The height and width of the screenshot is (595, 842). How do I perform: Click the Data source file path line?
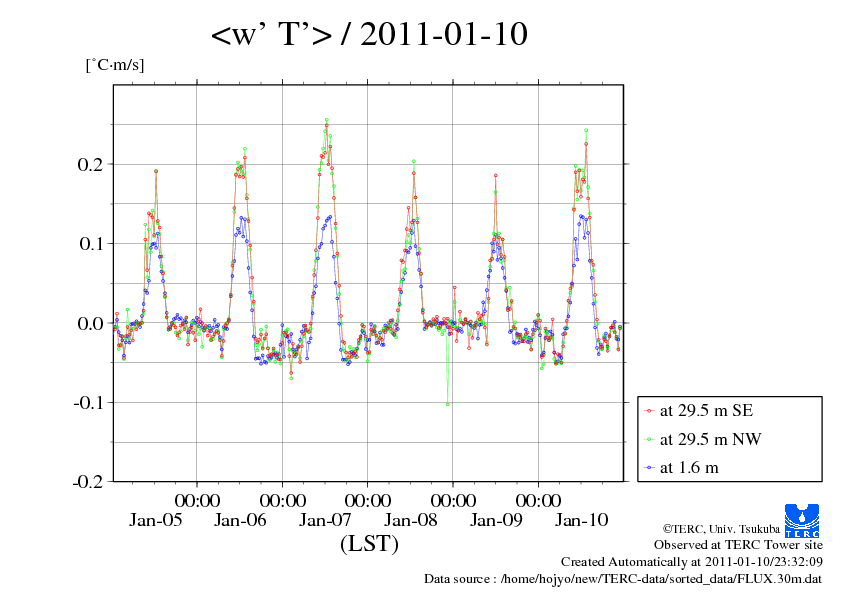tap(623, 579)
